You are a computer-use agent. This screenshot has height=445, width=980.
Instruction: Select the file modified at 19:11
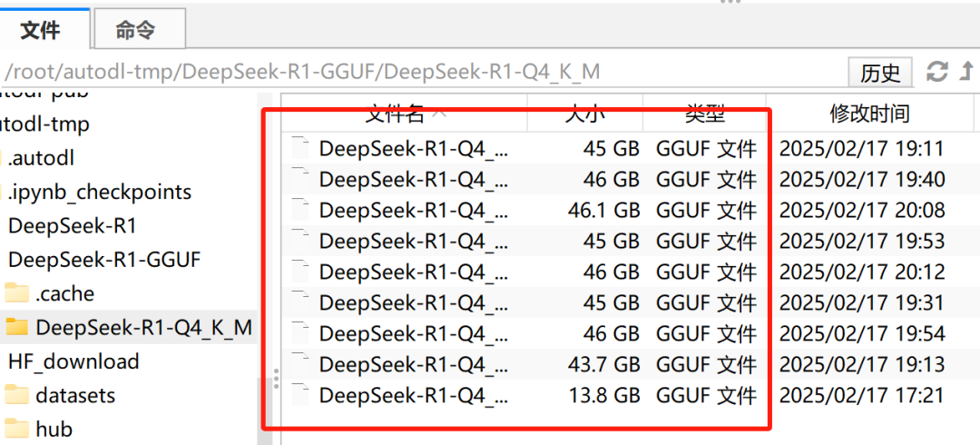tap(627, 148)
